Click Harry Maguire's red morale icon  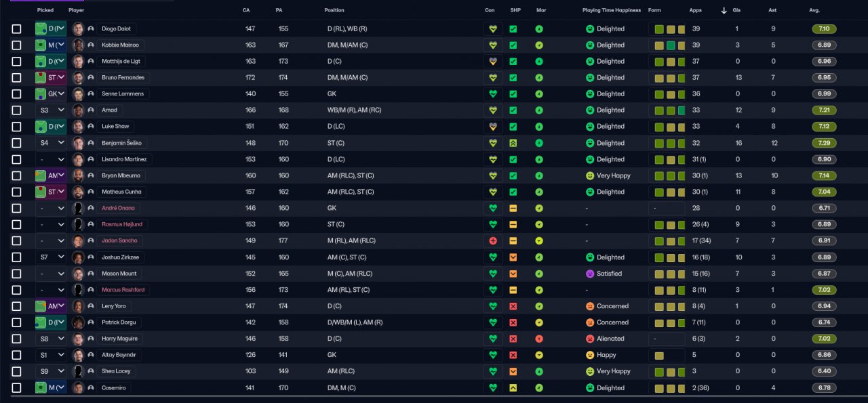538,339
